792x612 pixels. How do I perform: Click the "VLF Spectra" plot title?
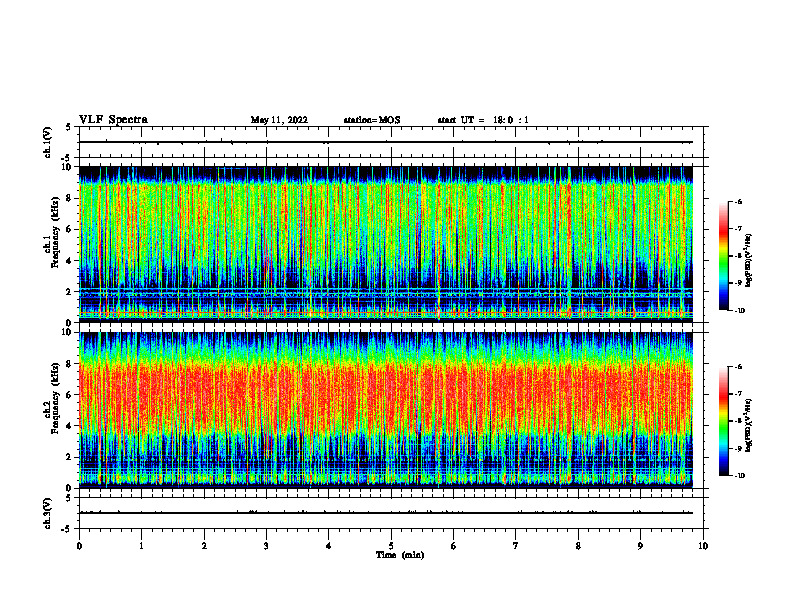coord(113,120)
